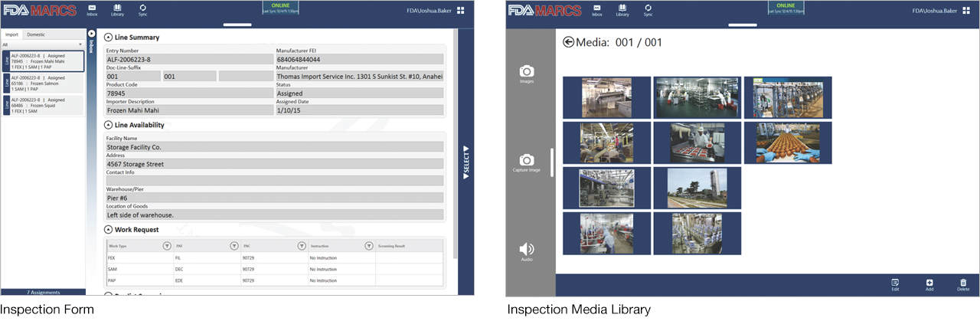Click the SAM cell in the Work Request table
980x321 pixels.
[x=139, y=270]
